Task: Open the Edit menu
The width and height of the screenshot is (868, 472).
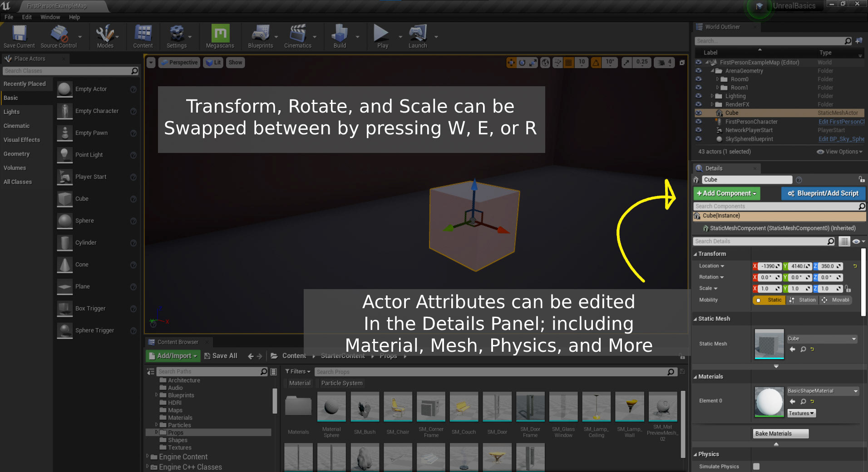Action: [x=27, y=17]
